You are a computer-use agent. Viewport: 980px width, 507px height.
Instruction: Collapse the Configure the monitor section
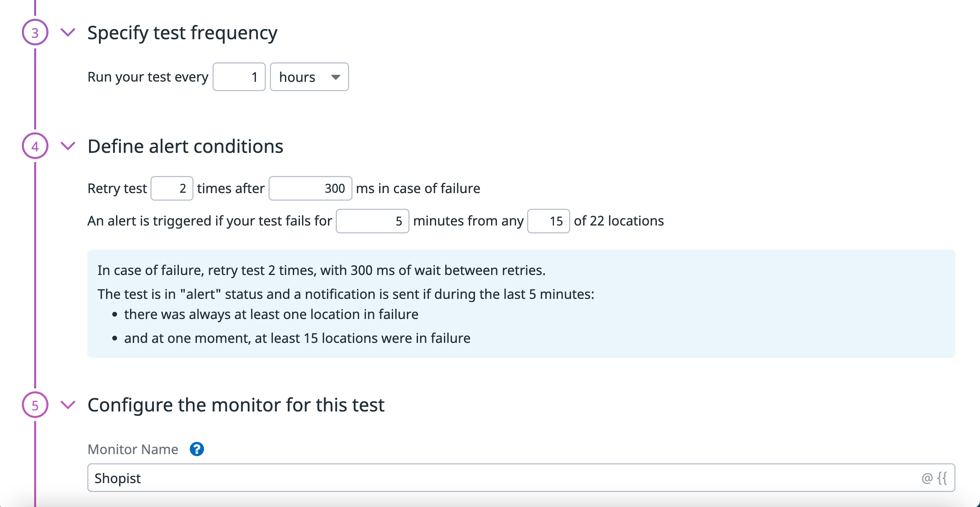coord(68,405)
